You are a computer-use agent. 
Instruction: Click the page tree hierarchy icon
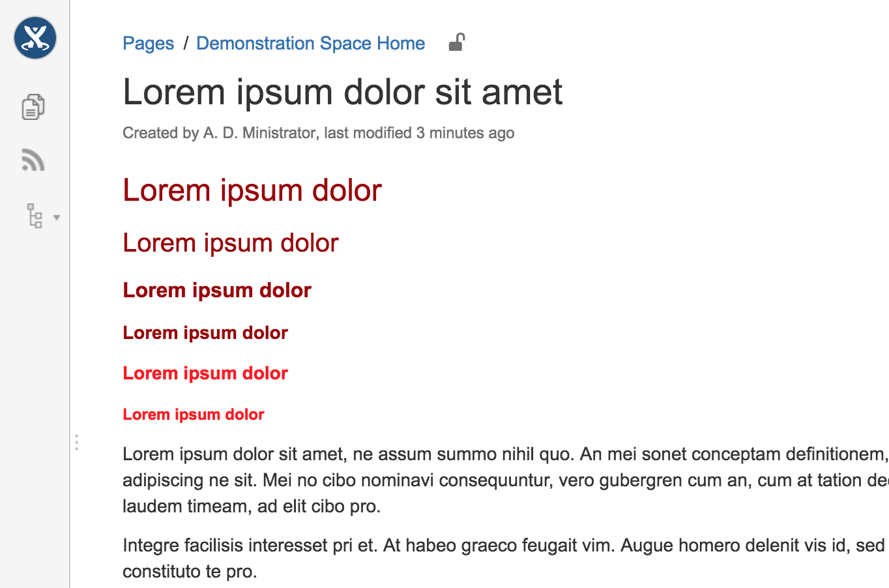[x=35, y=216]
